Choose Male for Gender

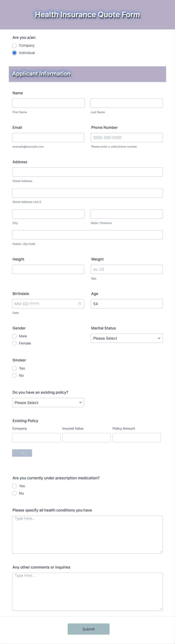tap(14, 336)
